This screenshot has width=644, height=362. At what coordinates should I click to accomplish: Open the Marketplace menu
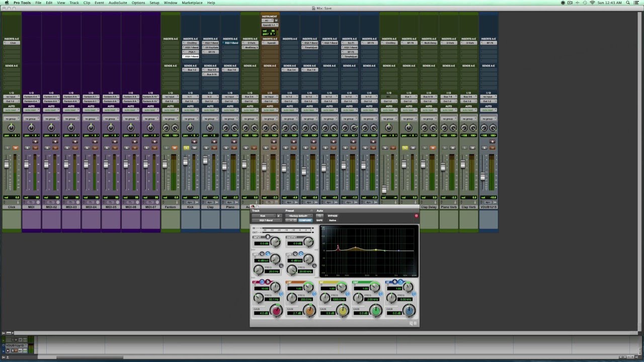[x=192, y=3]
